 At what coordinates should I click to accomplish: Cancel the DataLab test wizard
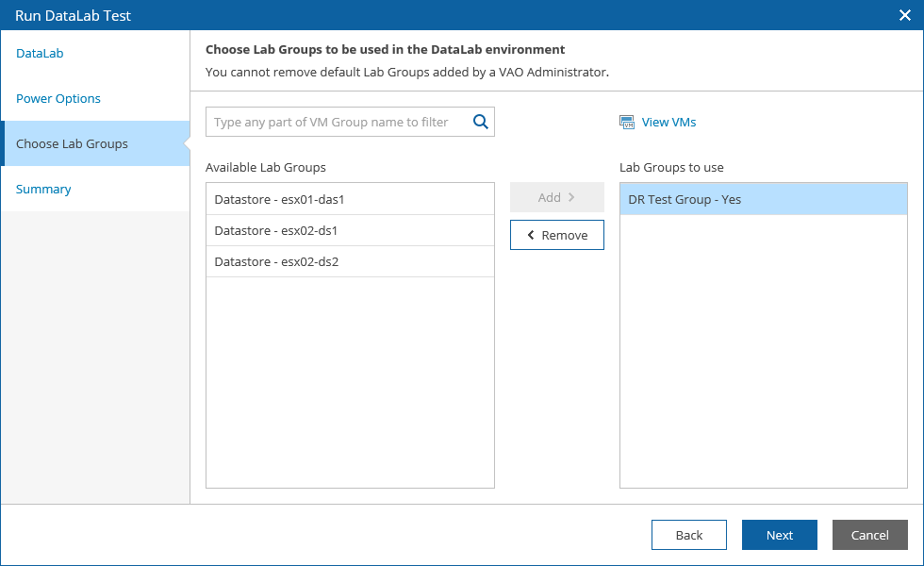pyautogui.click(x=869, y=535)
